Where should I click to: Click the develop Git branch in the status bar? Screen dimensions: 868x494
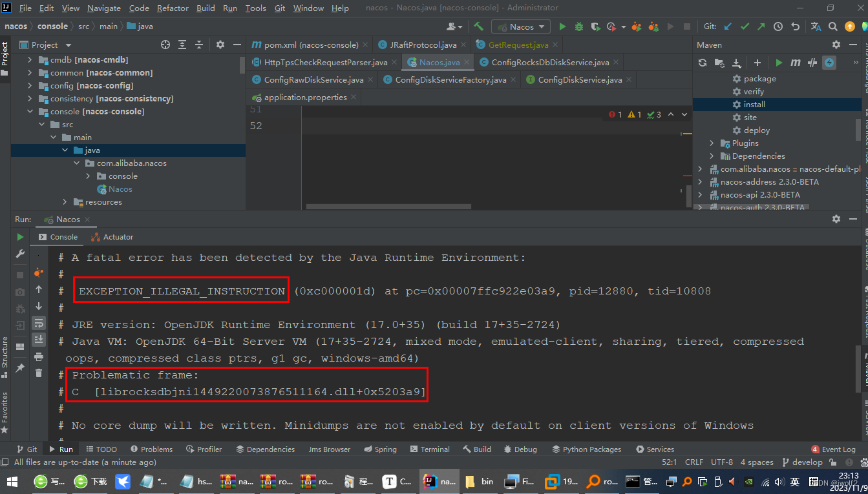(x=802, y=462)
